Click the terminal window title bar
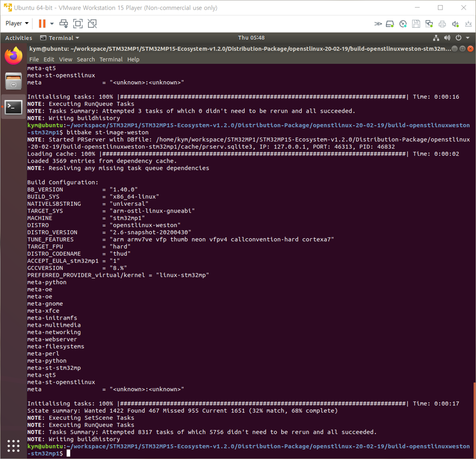Viewport: 476px width, 459px height. coord(240,48)
